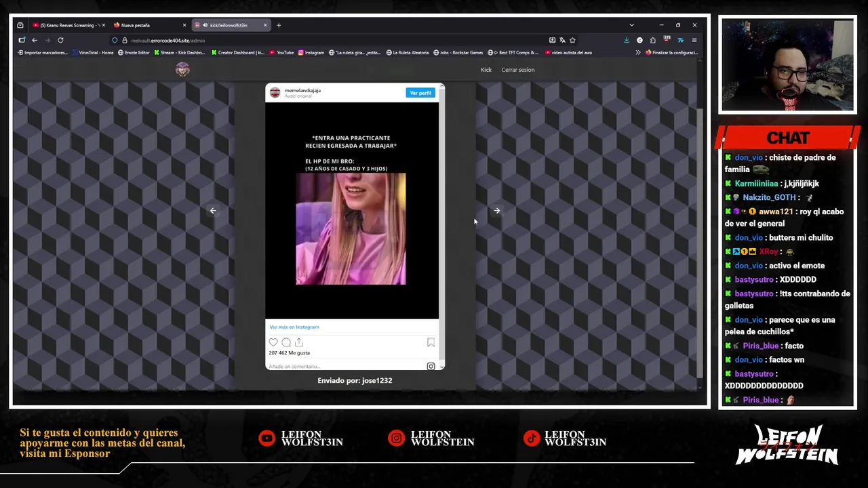Click the site info shield icon in address bar

click(115, 40)
